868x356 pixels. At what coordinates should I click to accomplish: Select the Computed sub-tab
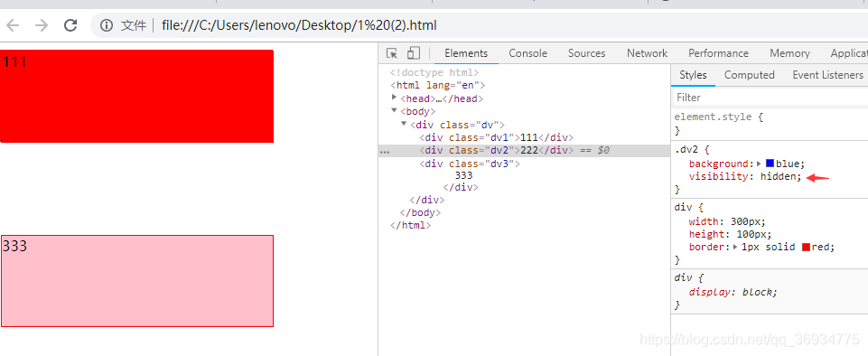(749, 75)
